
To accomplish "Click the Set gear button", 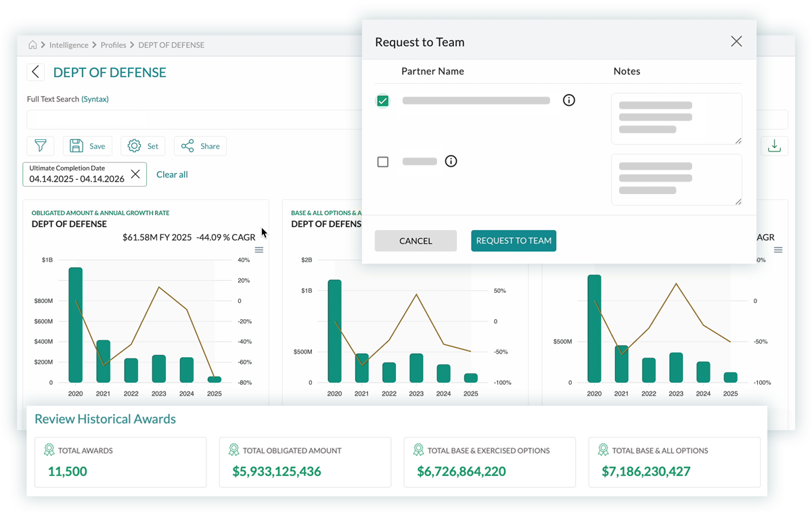I will (x=143, y=145).
